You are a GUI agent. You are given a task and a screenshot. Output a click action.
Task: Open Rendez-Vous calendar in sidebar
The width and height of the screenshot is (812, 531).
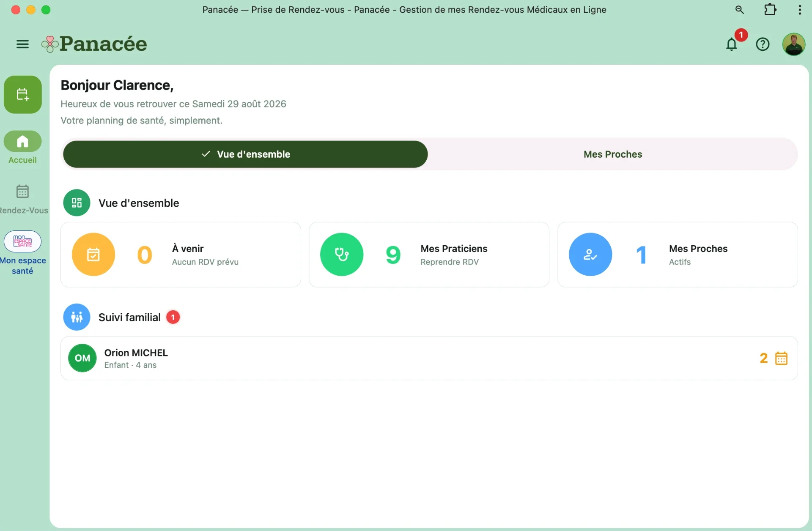tap(23, 192)
